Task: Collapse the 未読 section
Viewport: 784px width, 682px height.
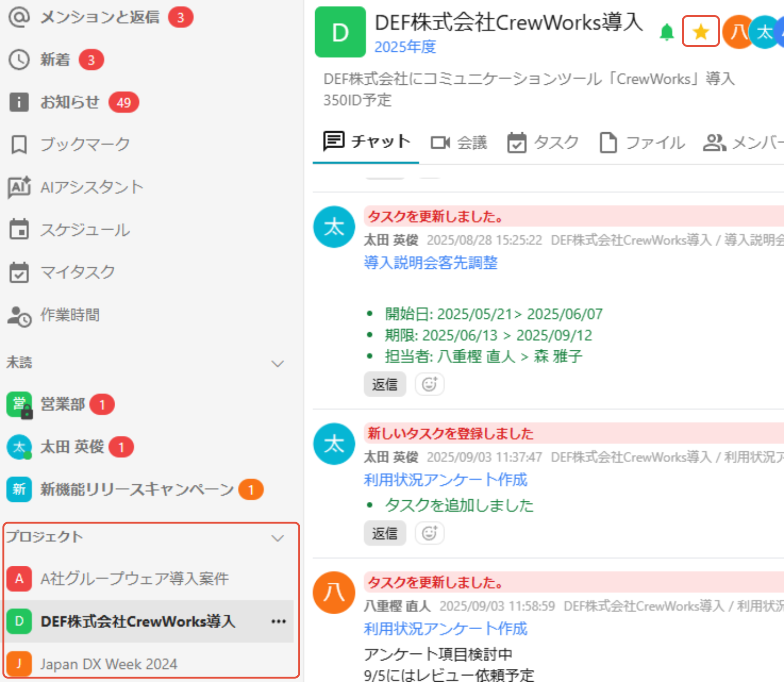Action: 277,363
